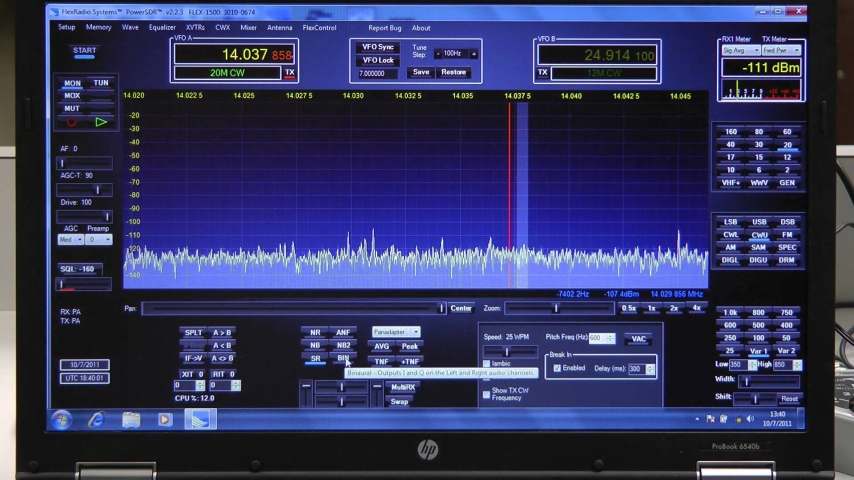Open Windows Explorer folder in taskbar
The width and height of the screenshot is (854, 480).
pyautogui.click(x=131, y=420)
